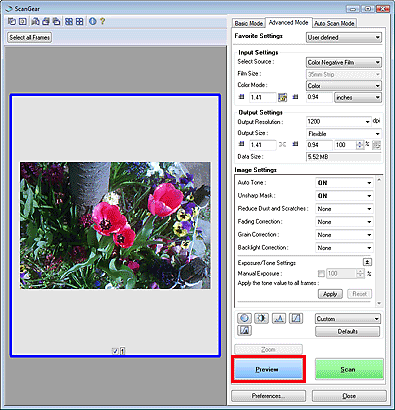Open the disabled Film Size dropdown
The width and height of the screenshot is (395, 410).
[344, 74]
